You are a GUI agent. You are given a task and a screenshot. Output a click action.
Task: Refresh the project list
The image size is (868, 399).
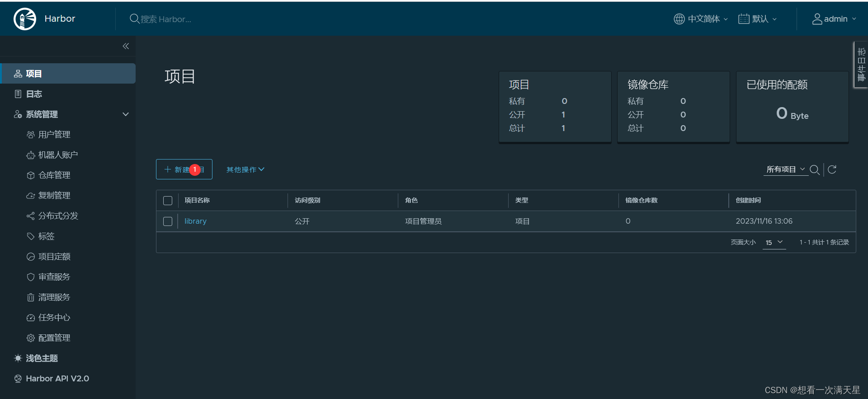coord(832,169)
